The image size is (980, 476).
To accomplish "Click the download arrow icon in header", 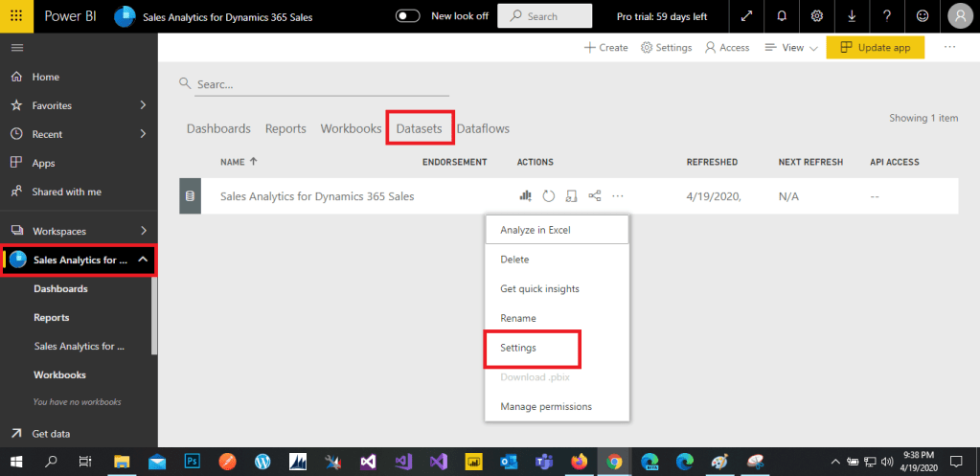I will coord(852,16).
